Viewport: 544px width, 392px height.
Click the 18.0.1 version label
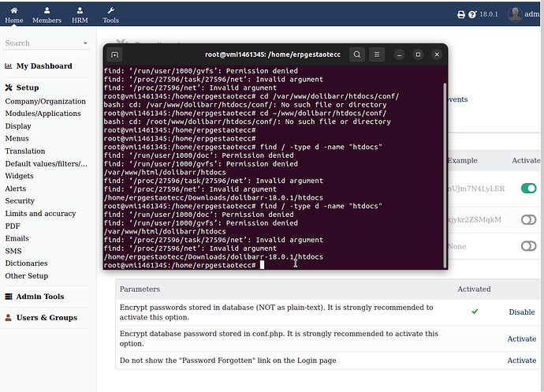tap(489, 14)
